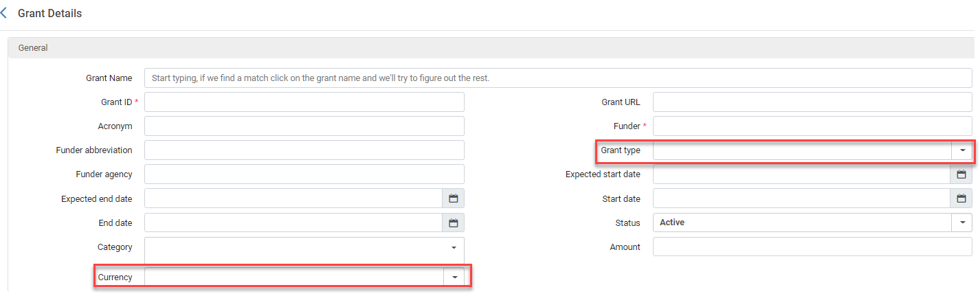The image size is (980, 296).
Task: Open the Expected start date calendar picker
Action: 961,174
